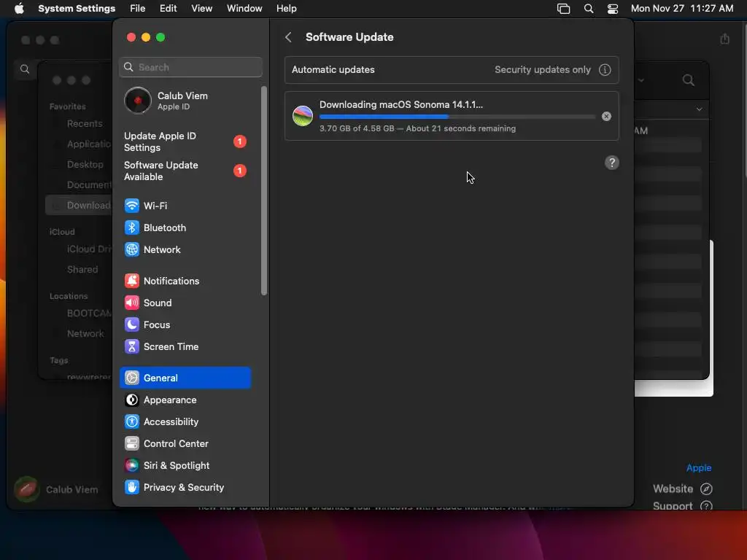Click the Stage Manager menu bar icon
Image resolution: width=747 pixels, height=560 pixels.
click(x=564, y=9)
